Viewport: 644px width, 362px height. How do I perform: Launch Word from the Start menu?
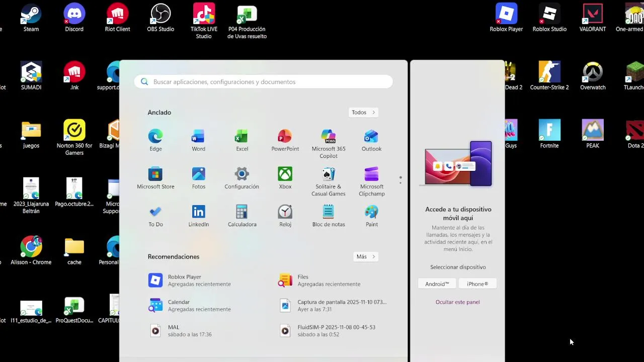tap(198, 140)
